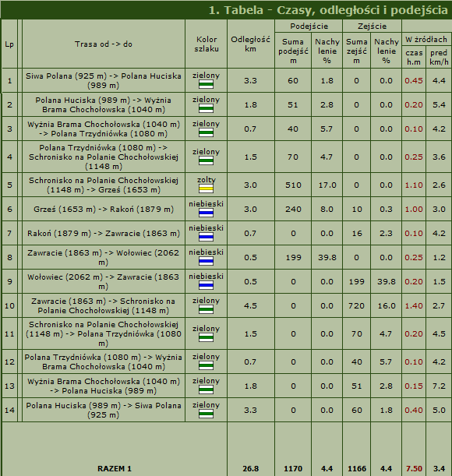This screenshot has height=476, width=452.
Task: Click the green trail icon in row 14
Action: click(206, 414)
